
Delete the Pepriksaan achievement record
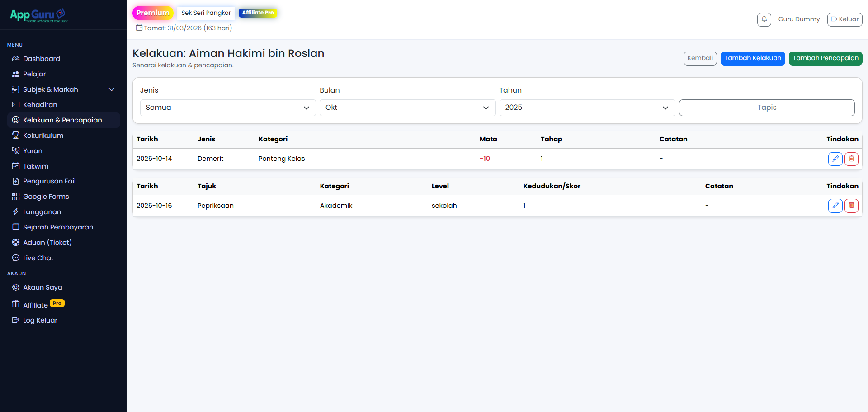[x=851, y=206]
